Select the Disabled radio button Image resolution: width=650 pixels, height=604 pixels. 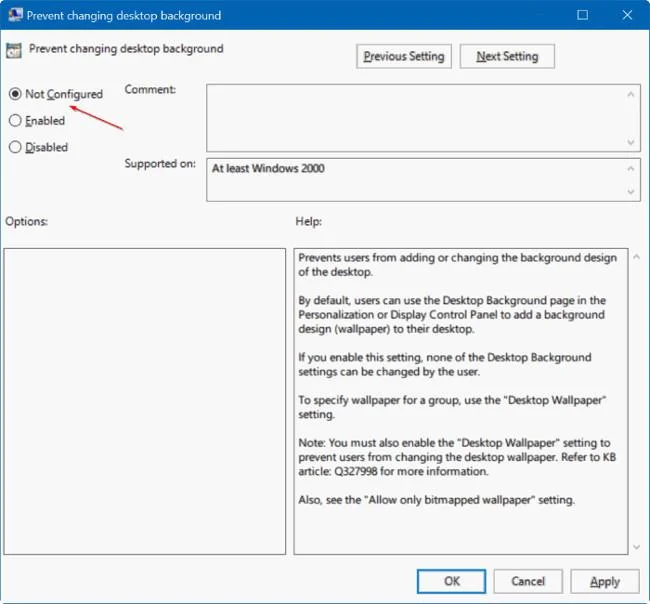coord(15,147)
